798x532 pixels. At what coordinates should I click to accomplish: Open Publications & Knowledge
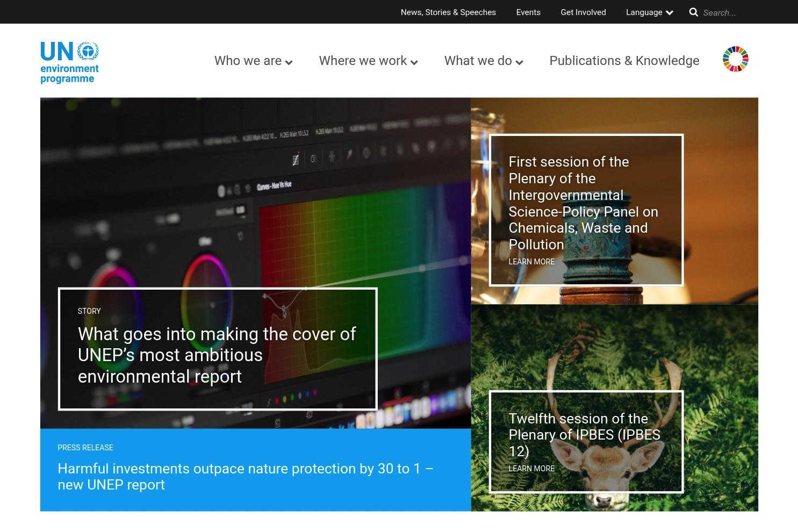[624, 61]
